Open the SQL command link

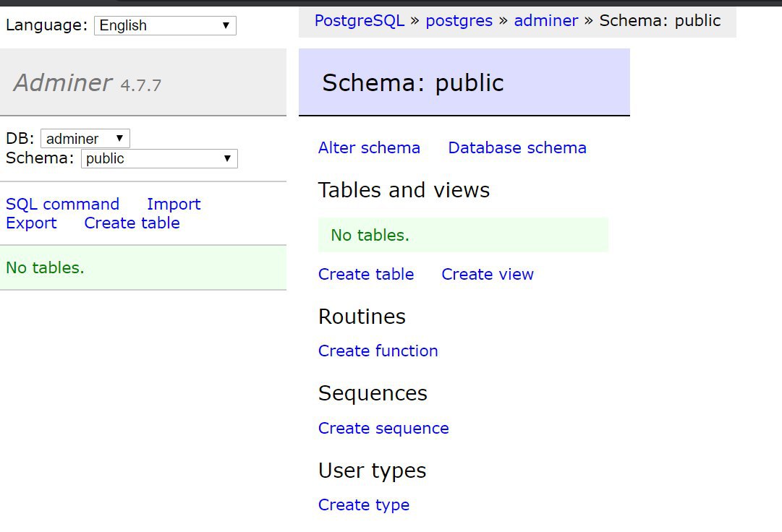coord(62,204)
